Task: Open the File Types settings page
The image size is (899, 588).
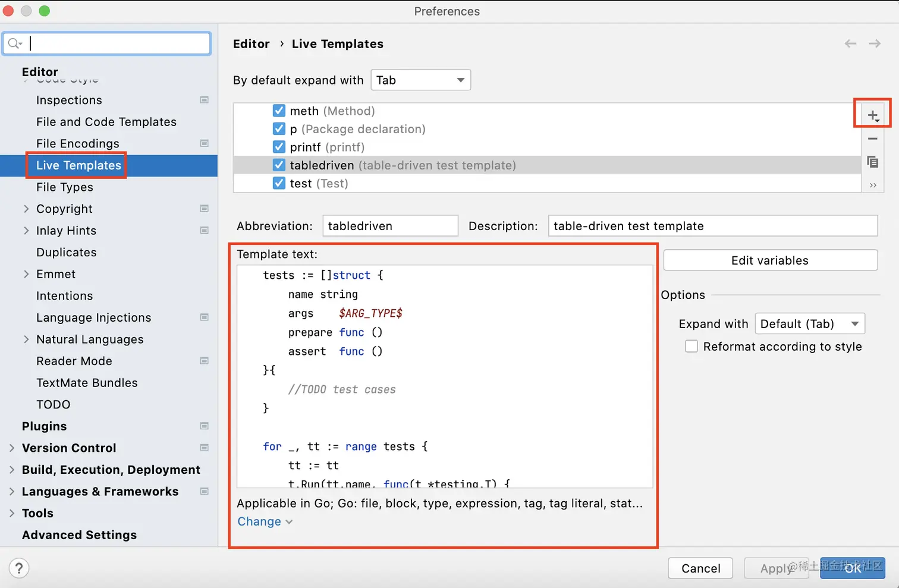Action: 65,187
